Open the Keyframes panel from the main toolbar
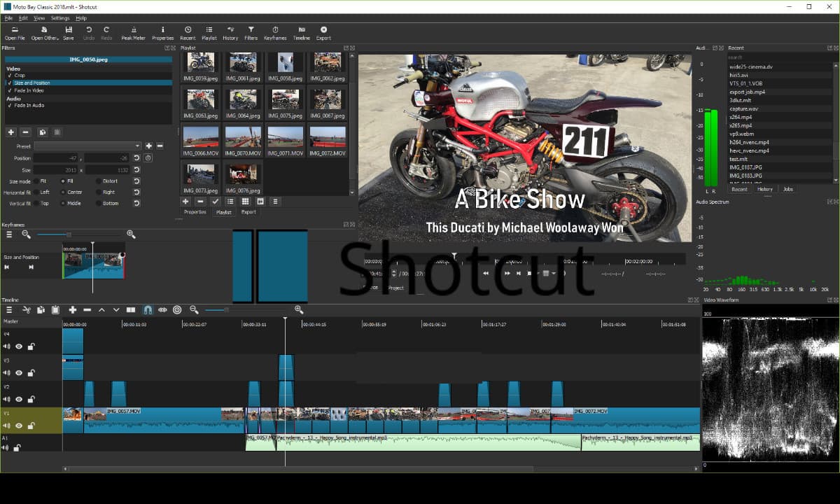 275,33
